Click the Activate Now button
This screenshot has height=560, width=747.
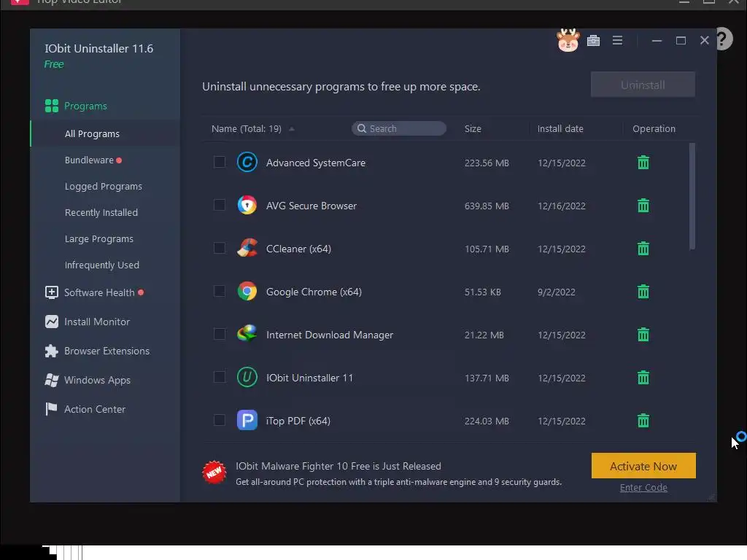coord(643,466)
